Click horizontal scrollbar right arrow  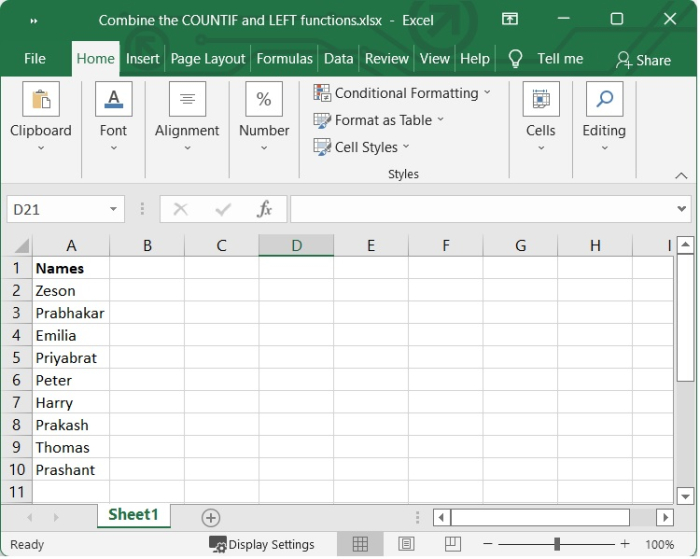[x=665, y=517]
